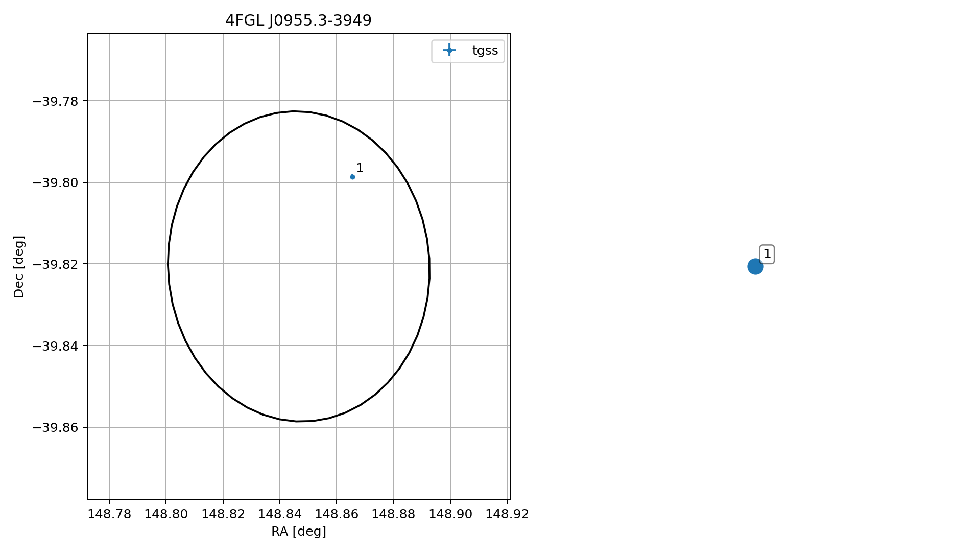Click the plot title 4FGL J0955.3-3949
Viewport: 980px width, 552px height.
click(298, 20)
